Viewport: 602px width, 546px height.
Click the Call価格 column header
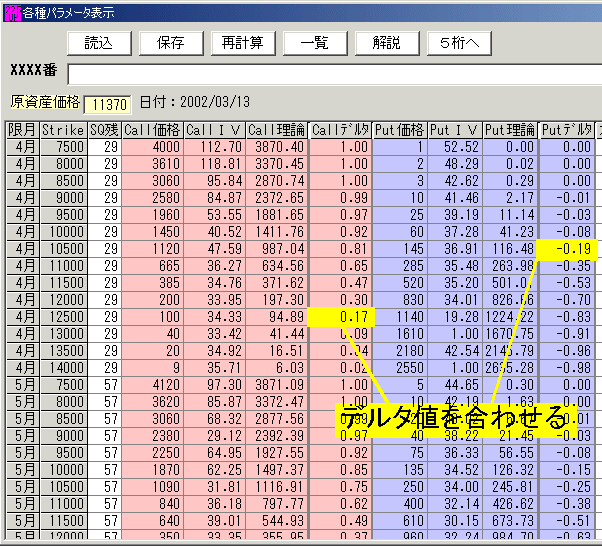(152, 130)
